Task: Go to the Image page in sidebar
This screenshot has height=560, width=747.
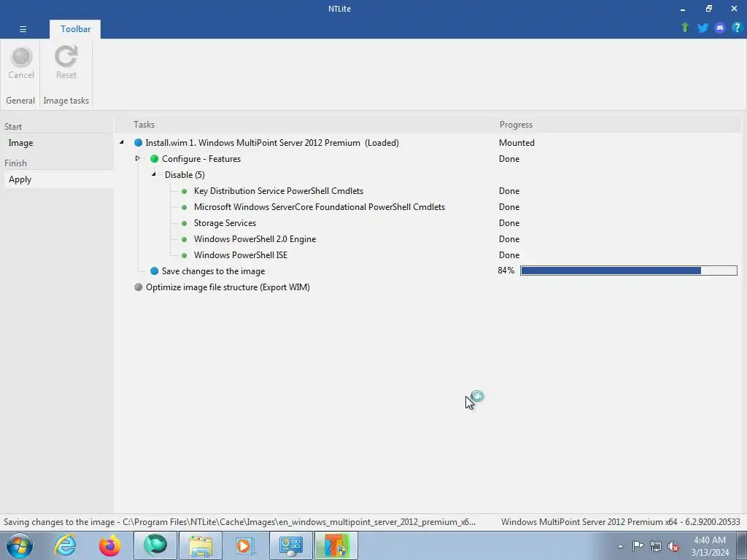Action: [x=58, y=143]
